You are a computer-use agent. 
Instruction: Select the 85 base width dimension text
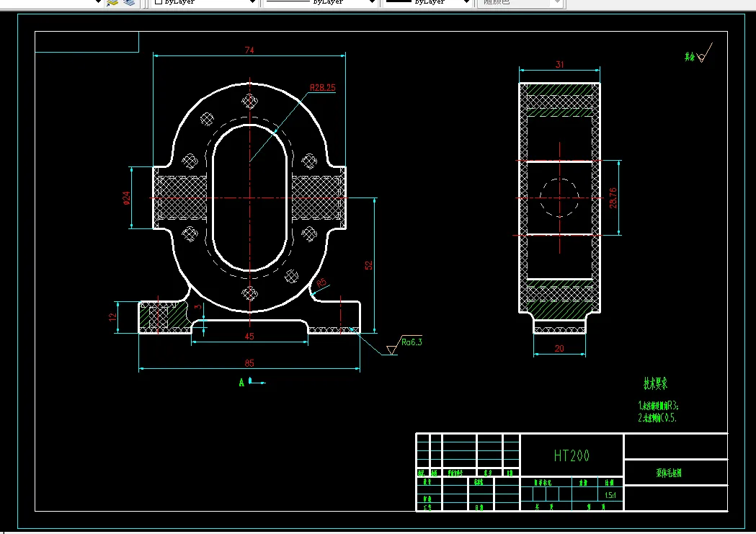pyautogui.click(x=249, y=363)
